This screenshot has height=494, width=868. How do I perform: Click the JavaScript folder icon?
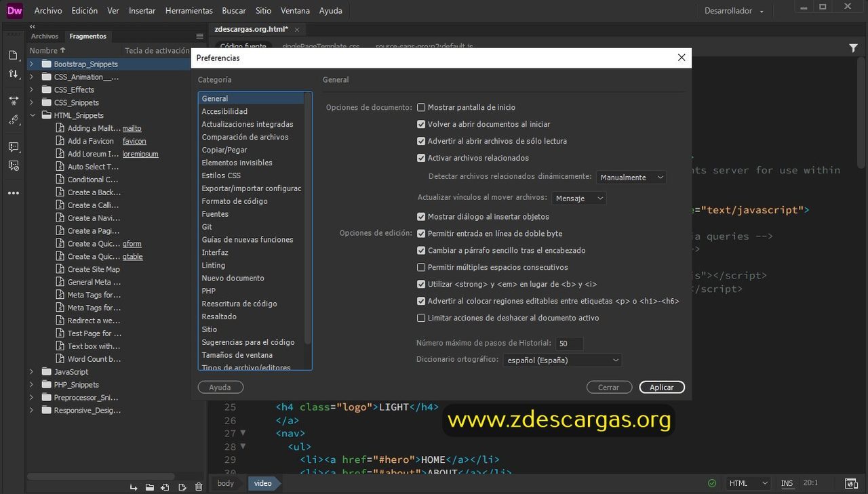(47, 371)
